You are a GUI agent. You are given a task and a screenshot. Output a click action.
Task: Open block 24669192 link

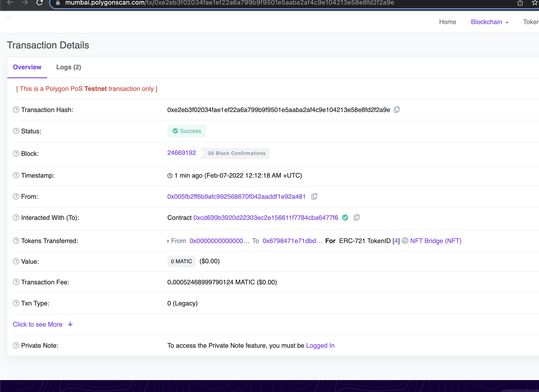[182, 153]
